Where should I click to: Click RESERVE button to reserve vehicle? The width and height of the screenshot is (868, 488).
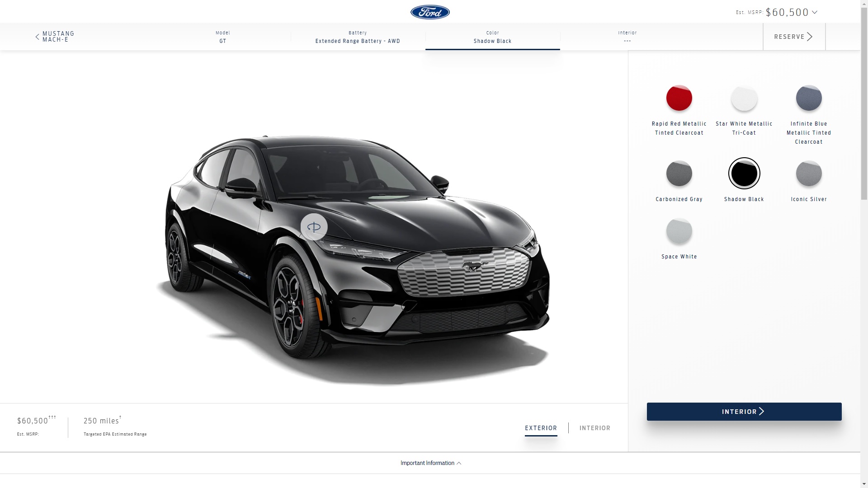[794, 36]
